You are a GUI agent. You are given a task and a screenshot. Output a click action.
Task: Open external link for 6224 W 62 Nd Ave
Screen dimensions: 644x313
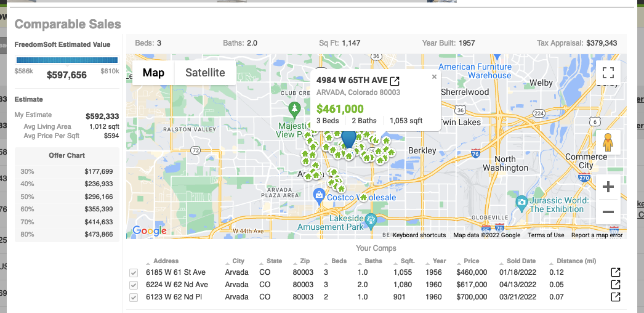615,285
